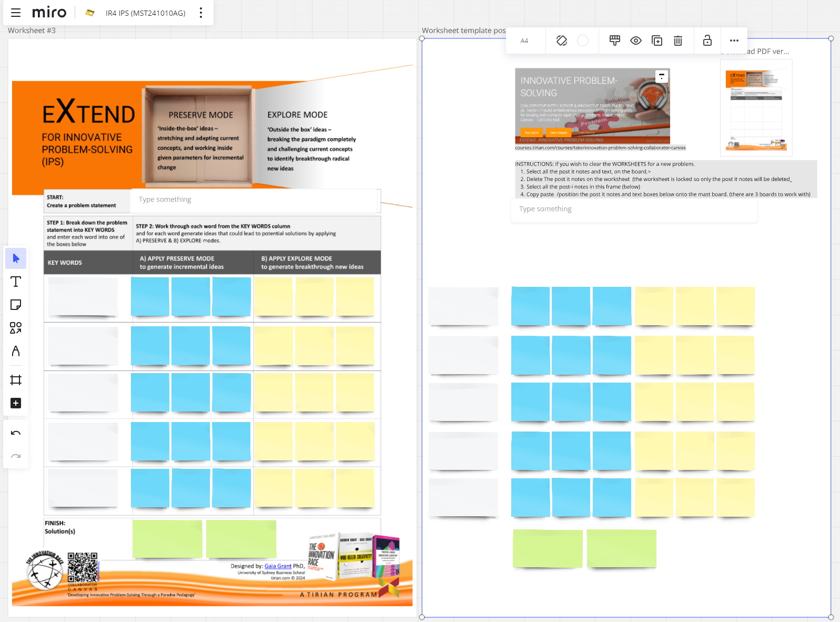Toggle the lock on selected frame
Image resolution: width=840 pixels, height=622 pixels.
click(707, 41)
